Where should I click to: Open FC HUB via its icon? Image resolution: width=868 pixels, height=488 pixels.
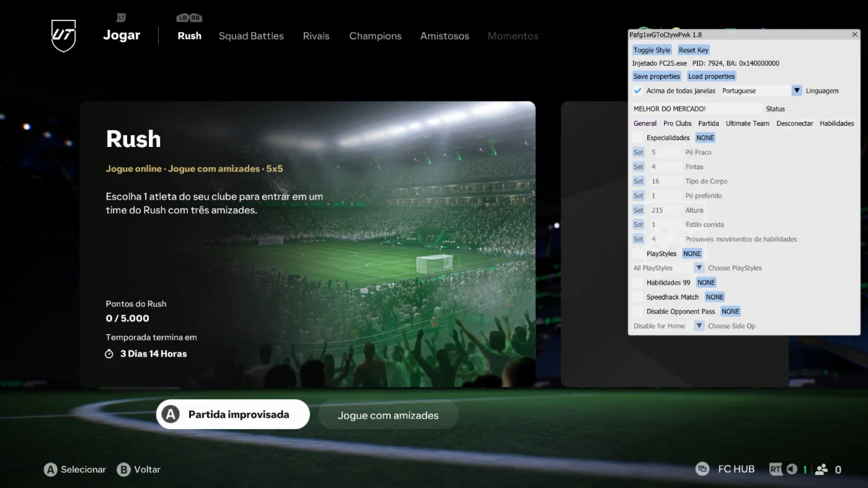click(702, 469)
